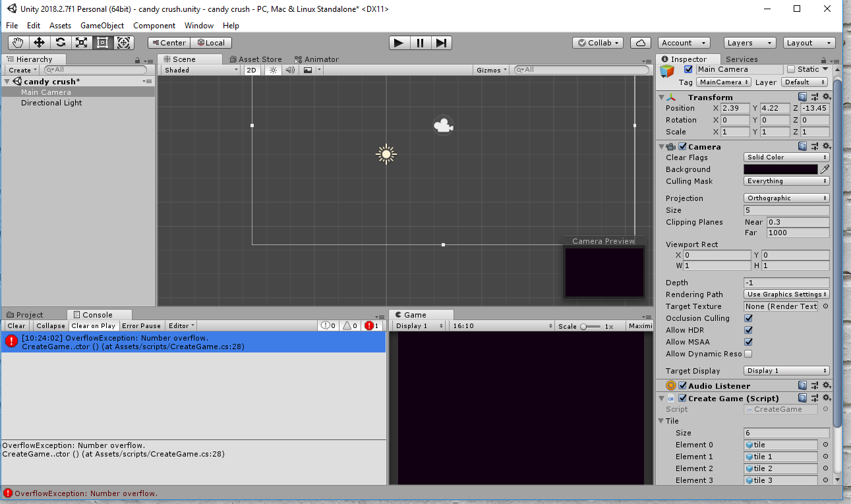The width and height of the screenshot is (851, 504).
Task: Open Target Display dropdown
Action: point(786,371)
